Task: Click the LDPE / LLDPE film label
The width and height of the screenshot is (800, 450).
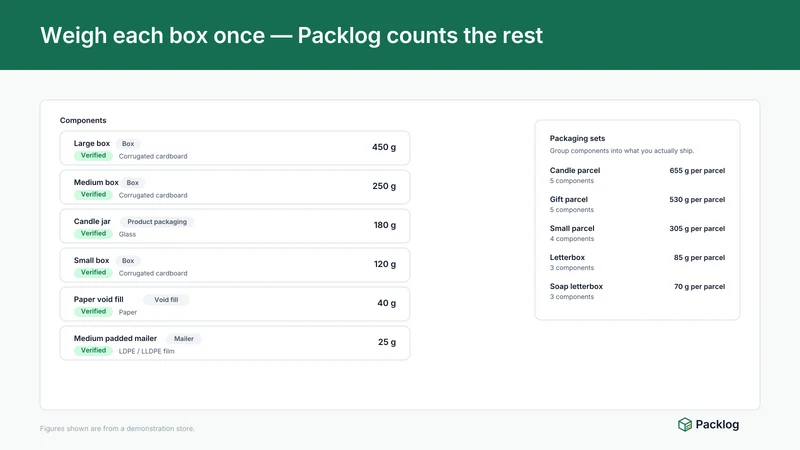Action: tap(146, 352)
